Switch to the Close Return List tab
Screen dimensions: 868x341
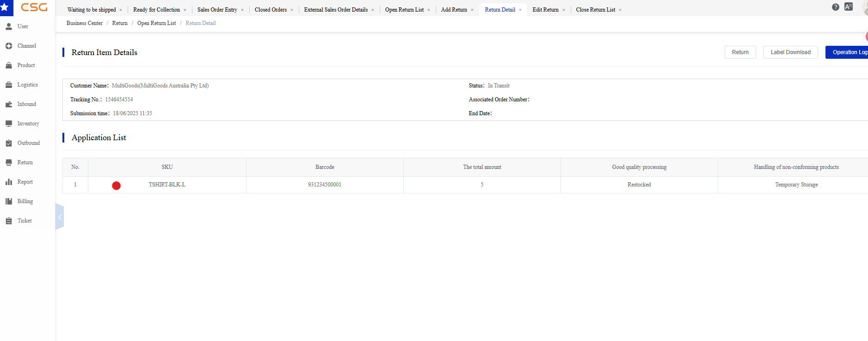click(x=596, y=10)
